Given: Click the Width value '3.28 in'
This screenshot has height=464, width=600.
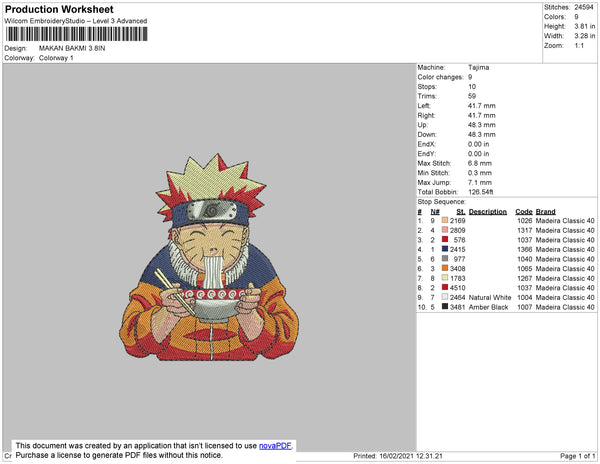Looking at the screenshot, I should click(x=584, y=36).
